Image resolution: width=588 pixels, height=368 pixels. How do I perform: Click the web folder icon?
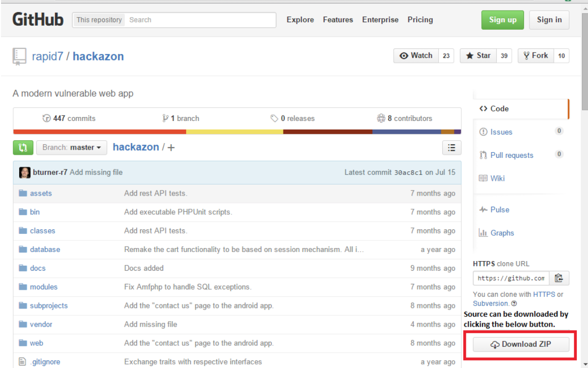click(x=23, y=343)
